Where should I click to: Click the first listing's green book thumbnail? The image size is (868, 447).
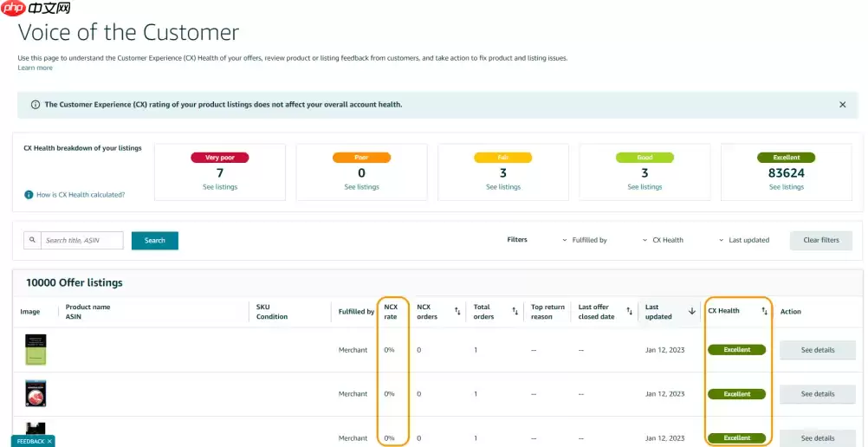(x=35, y=350)
